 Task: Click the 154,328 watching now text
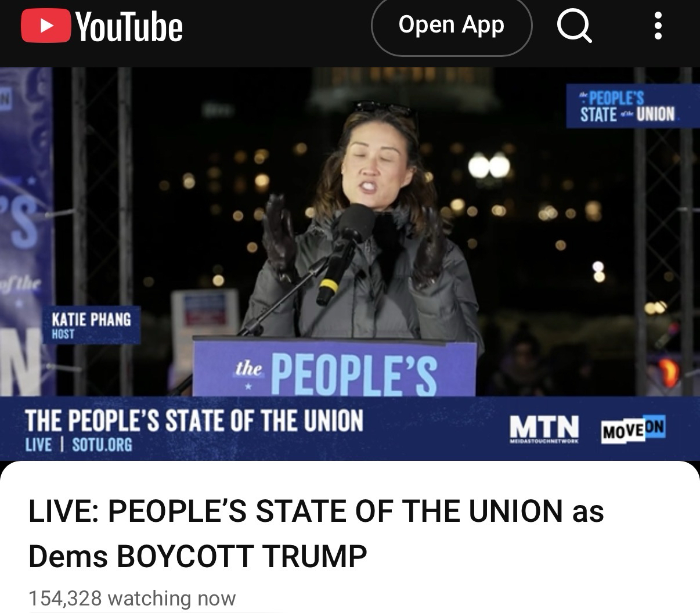tap(132, 597)
